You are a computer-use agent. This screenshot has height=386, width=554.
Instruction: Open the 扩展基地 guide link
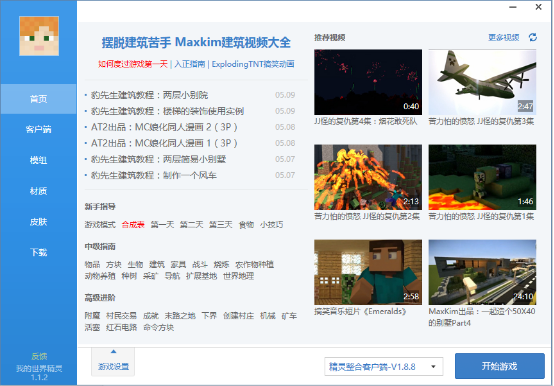[x=201, y=276]
